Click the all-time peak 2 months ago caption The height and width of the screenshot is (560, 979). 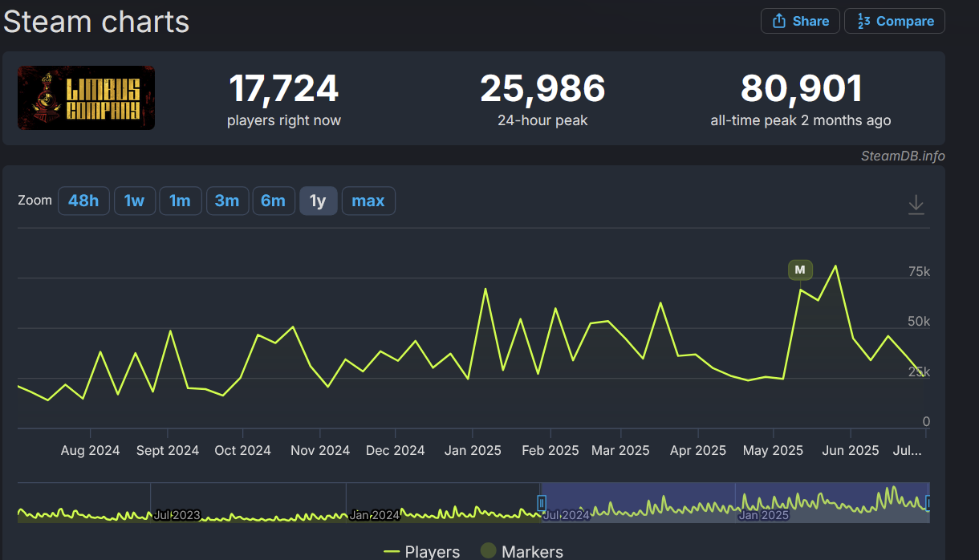tap(801, 120)
